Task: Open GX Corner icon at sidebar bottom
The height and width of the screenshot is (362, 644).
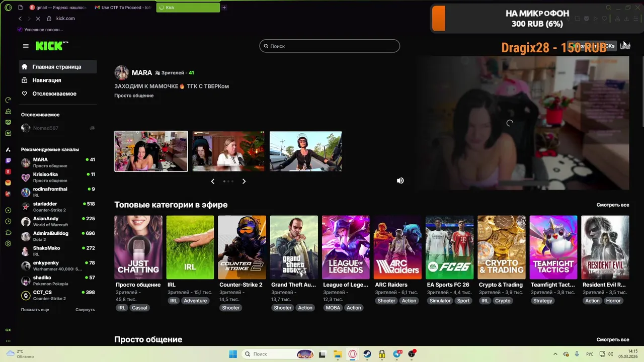Action: click(x=8, y=330)
